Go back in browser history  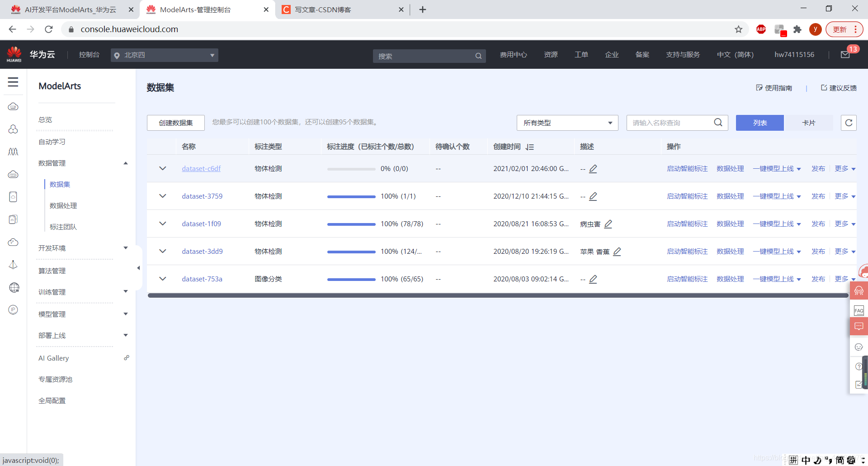[x=12, y=29]
